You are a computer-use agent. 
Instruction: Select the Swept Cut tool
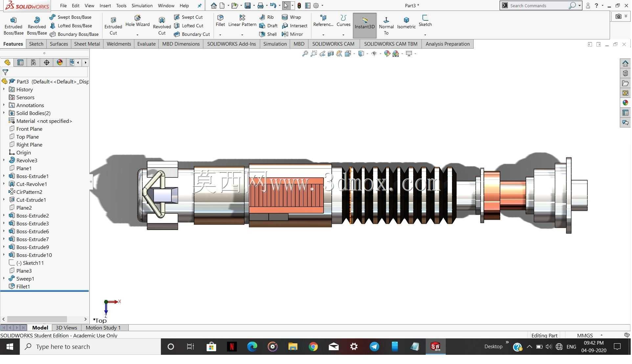(189, 17)
